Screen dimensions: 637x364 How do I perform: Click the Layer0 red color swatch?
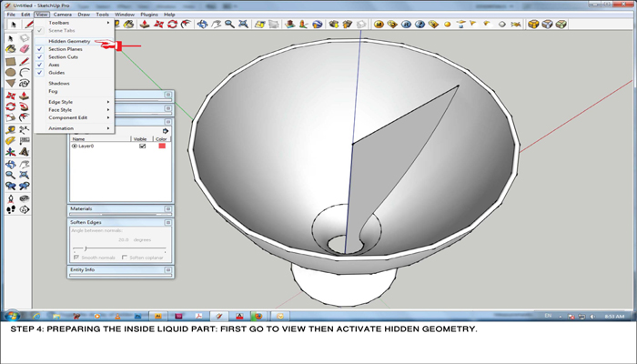click(162, 146)
